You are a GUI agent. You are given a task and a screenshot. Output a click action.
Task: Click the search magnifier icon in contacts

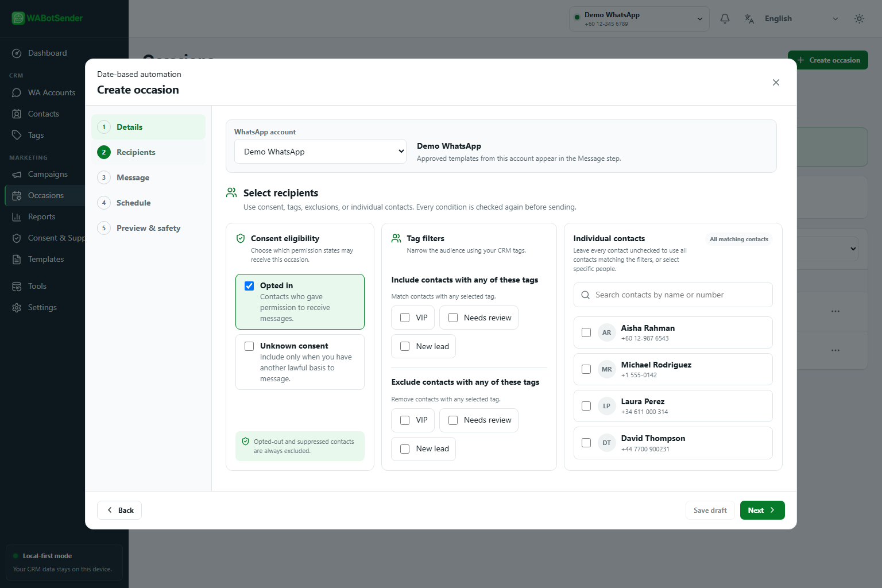coord(585,295)
